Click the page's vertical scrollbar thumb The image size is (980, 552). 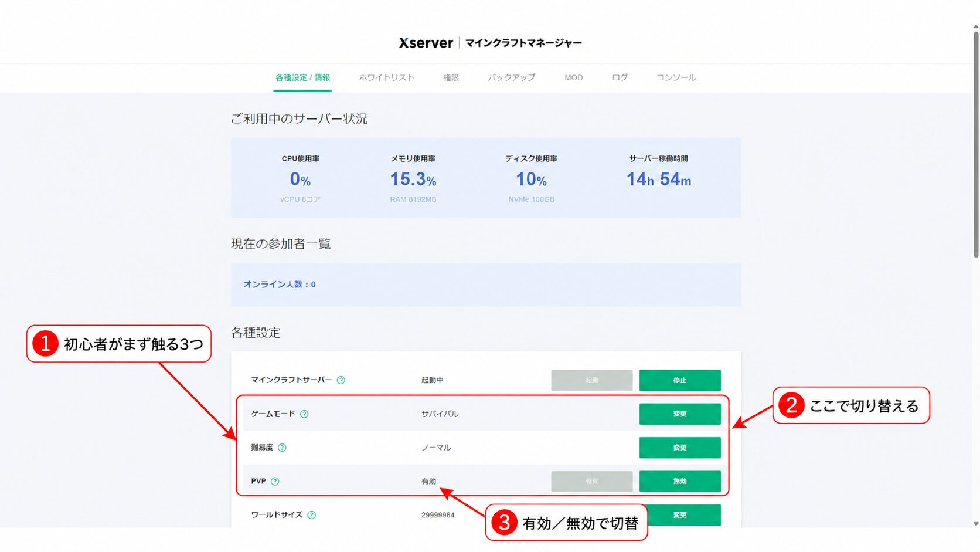976,144
